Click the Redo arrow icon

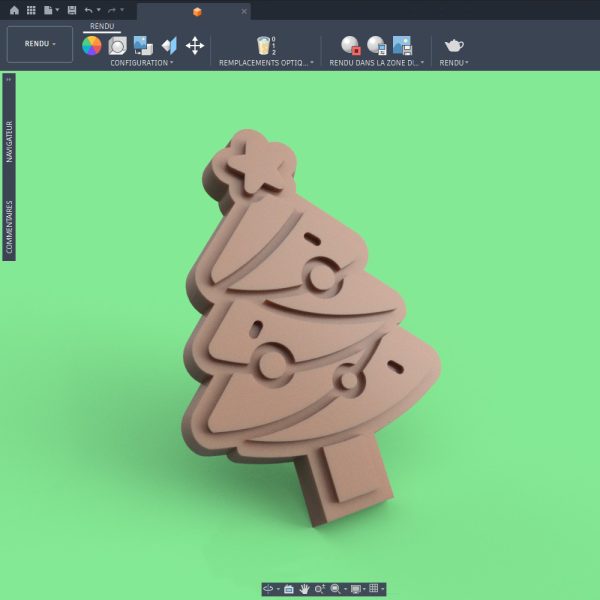click(x=112, y=10)
